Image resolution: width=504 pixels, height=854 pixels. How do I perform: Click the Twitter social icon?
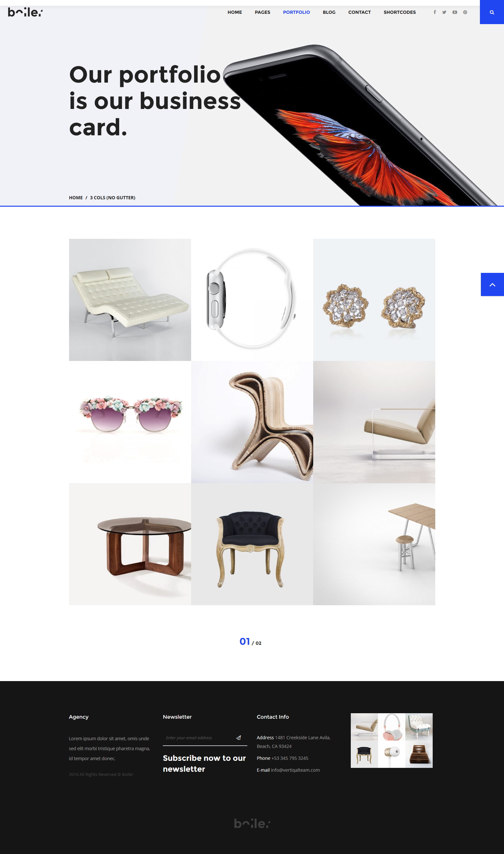(444, 12)
